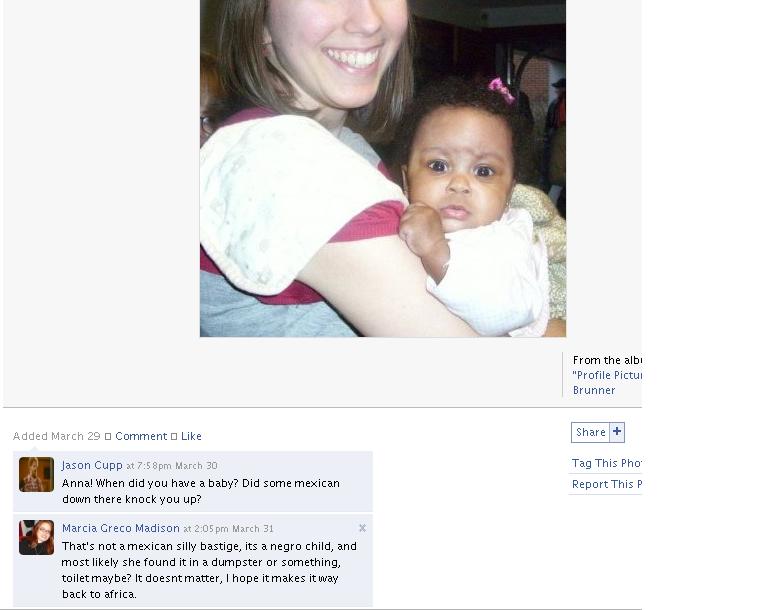This screenshot has height=610, width=764.
Task: Click the Share button
Action: tap(591, 432)
